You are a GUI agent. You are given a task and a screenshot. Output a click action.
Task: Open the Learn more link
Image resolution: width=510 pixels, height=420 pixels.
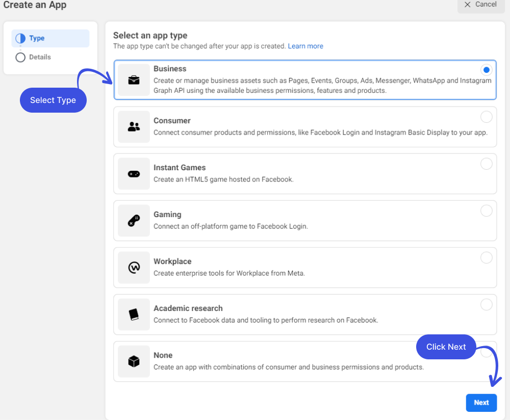tap(305, 46)
